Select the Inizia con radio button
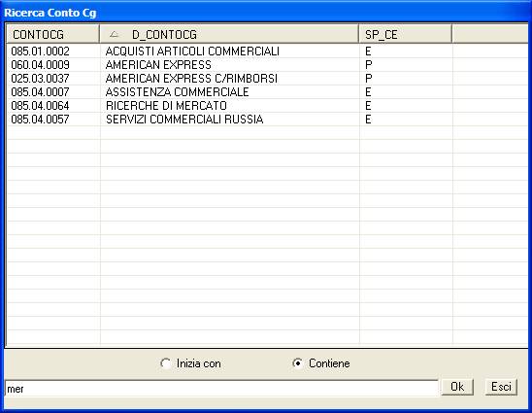The height and width of the screenshot is (413, 532). point(166,363)
